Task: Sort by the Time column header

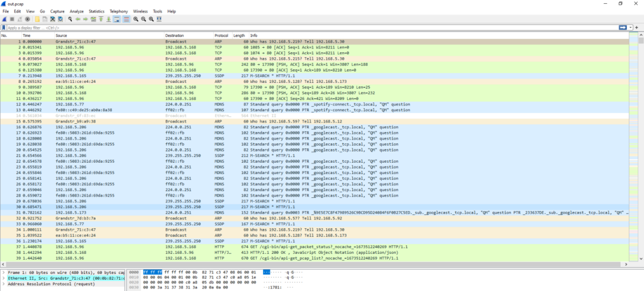Action: point(38,36)
